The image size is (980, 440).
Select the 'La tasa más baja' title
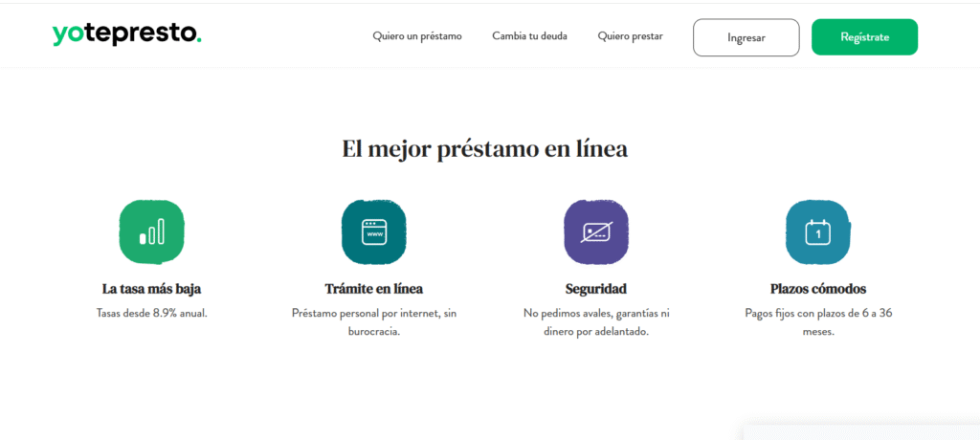coord(152,290)
